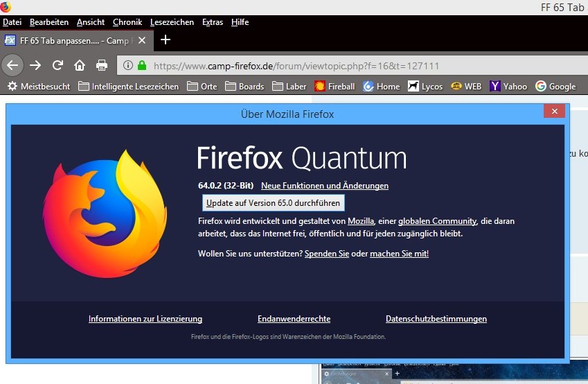Open the Extras menu
The height and width of the screenshot is (384, 588).
click(213, 22)
